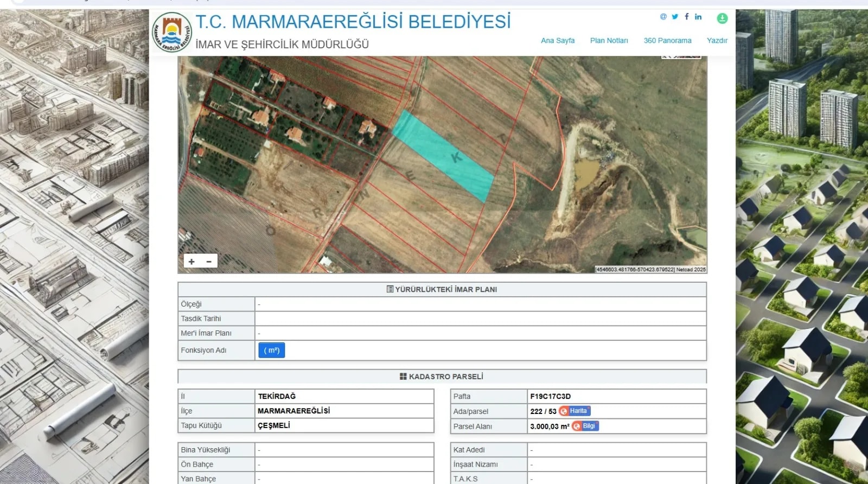Open the email (@) share icon
Screen dimensions: 868x484
[663, 17]
